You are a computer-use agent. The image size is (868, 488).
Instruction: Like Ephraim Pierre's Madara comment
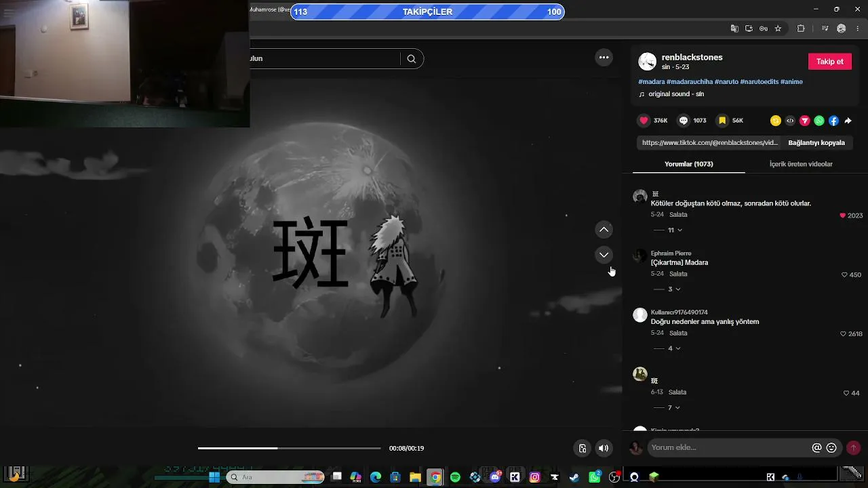point(844,274)
